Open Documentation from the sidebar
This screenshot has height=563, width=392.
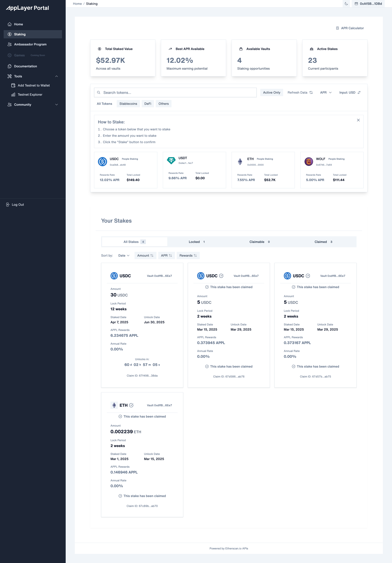tap(33, 66)
